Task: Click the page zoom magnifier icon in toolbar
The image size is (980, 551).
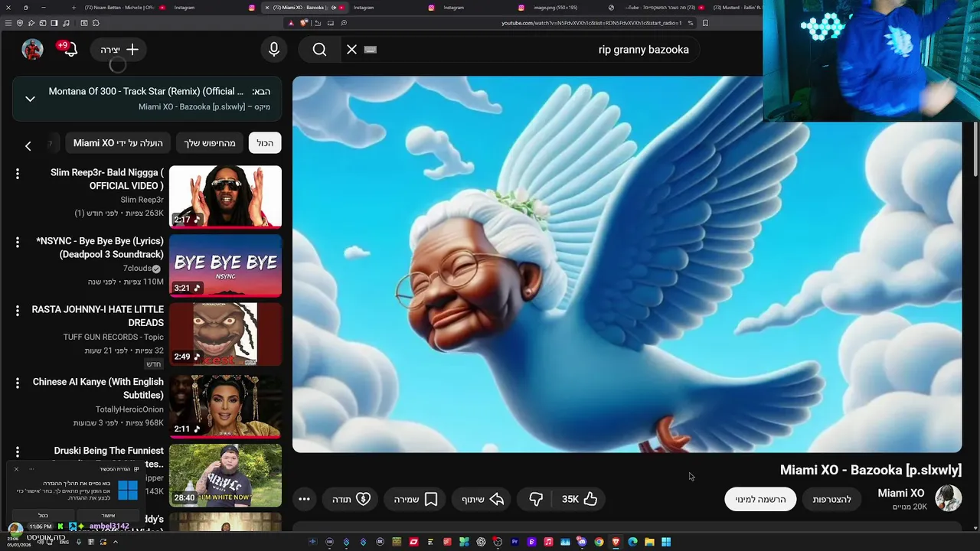Action: (344, 23)
